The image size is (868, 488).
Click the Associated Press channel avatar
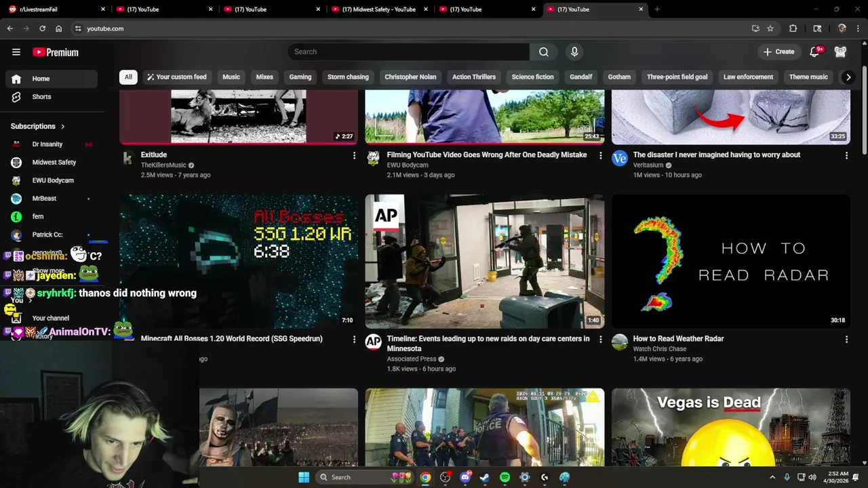[373, 342]
